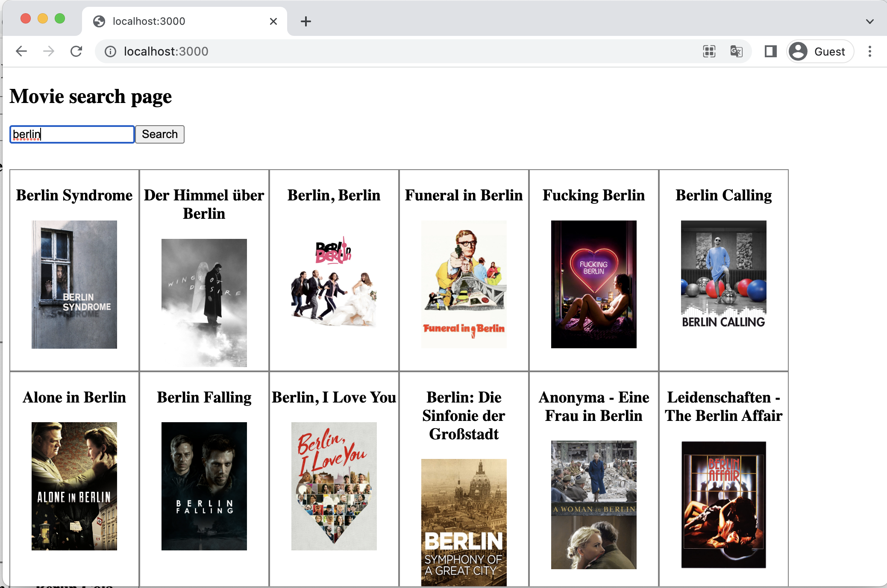Toggle the browser side panel icon
887x588 pixels.
[771, 52]
